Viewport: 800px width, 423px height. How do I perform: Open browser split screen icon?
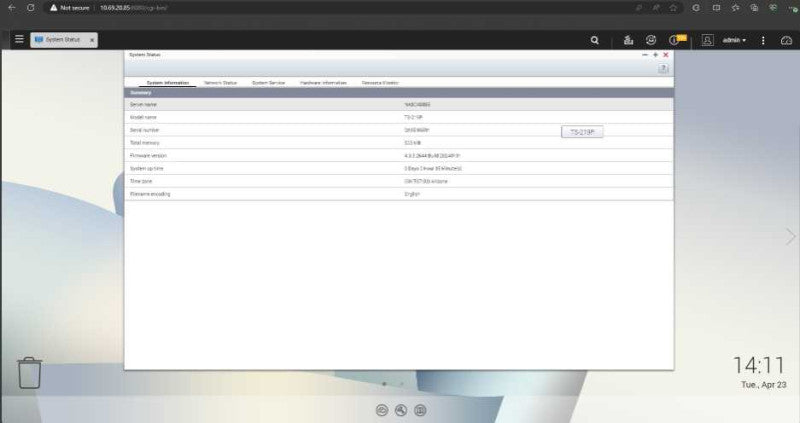click(x=716, y=8)
